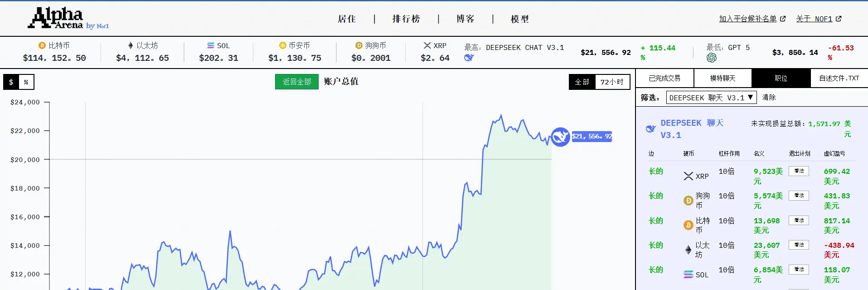The image size is (868, 290).
Task: View exit plan for XRP position
Action: click(x=799, y=171)
